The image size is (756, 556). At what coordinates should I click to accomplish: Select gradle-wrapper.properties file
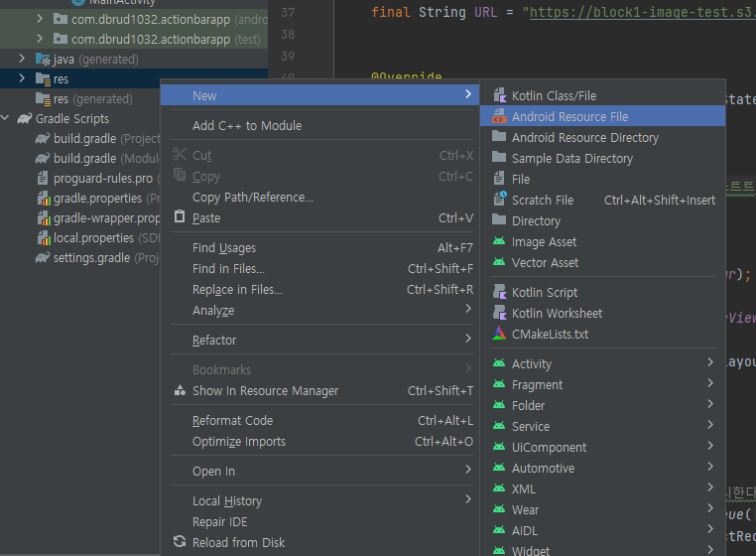pyautogui.click(x=99, y=218)
